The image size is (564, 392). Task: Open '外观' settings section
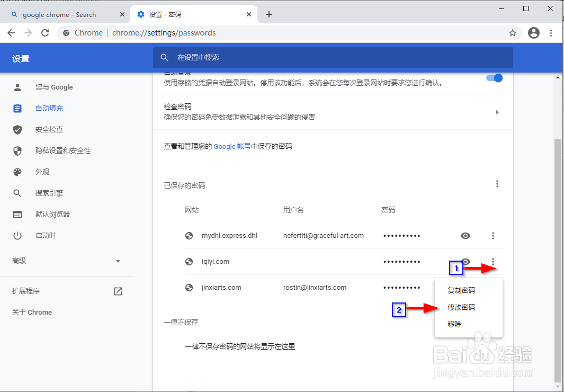42,172
